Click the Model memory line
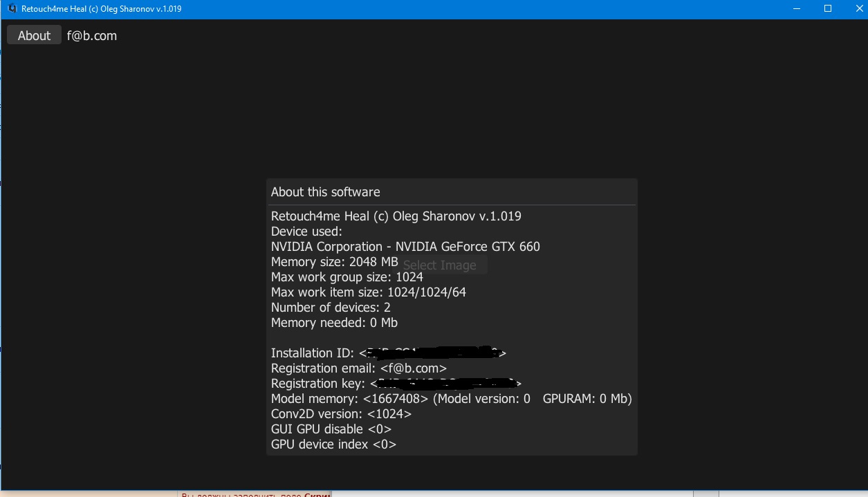Screen dimensions: 868x497 (451, 399)
